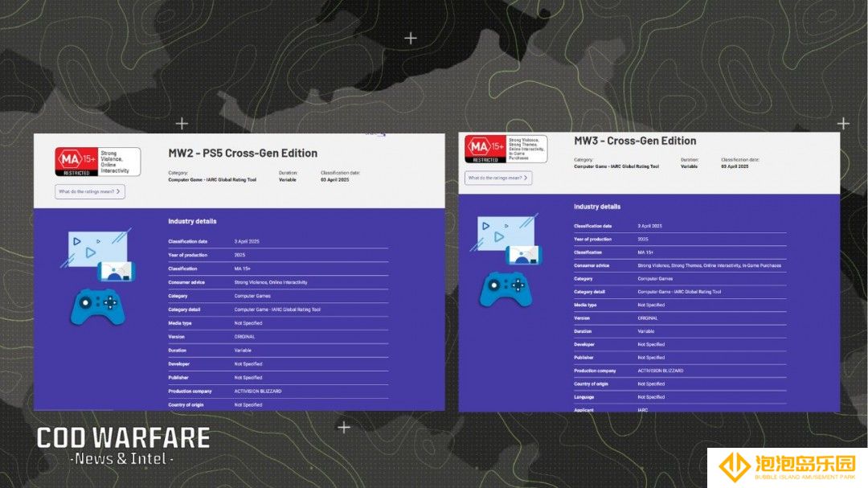Click Language 'Not Specified' in MW3 table
Image resolution: width=868 pixels, height=488 pixels.
tap(651, 397)
